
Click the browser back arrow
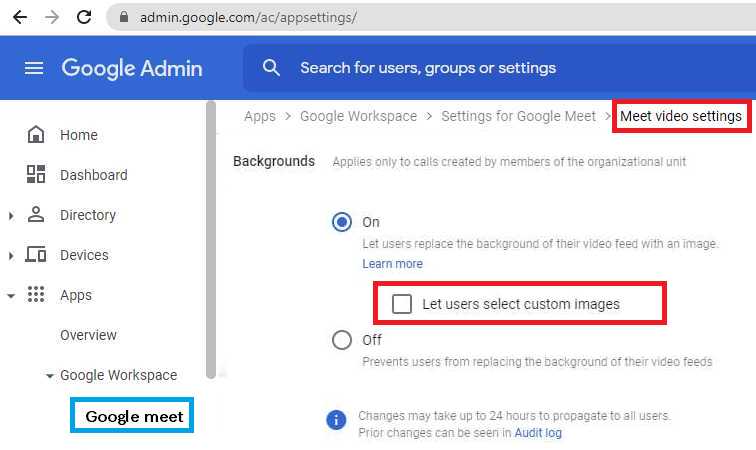pyautogui.click(x=19, y=17)
